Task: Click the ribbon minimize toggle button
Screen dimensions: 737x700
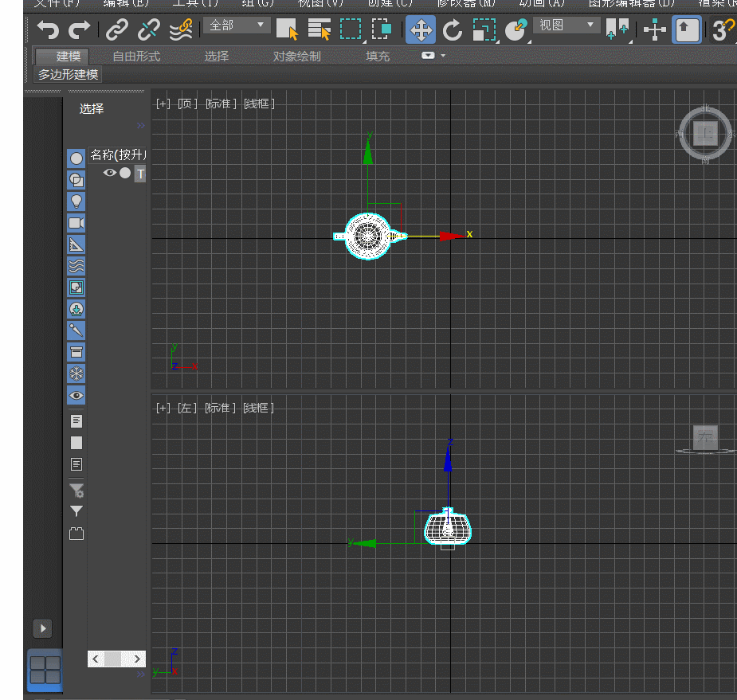Action: [428, 56]
